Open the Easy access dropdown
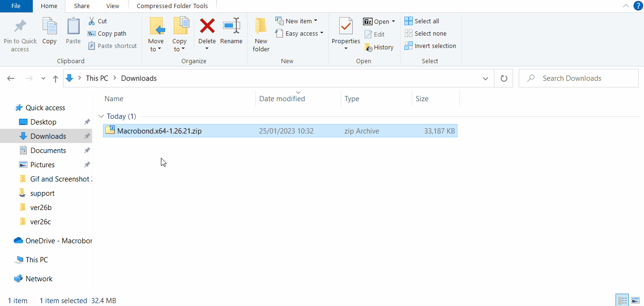The image size is (644, 306). [299, 33]
